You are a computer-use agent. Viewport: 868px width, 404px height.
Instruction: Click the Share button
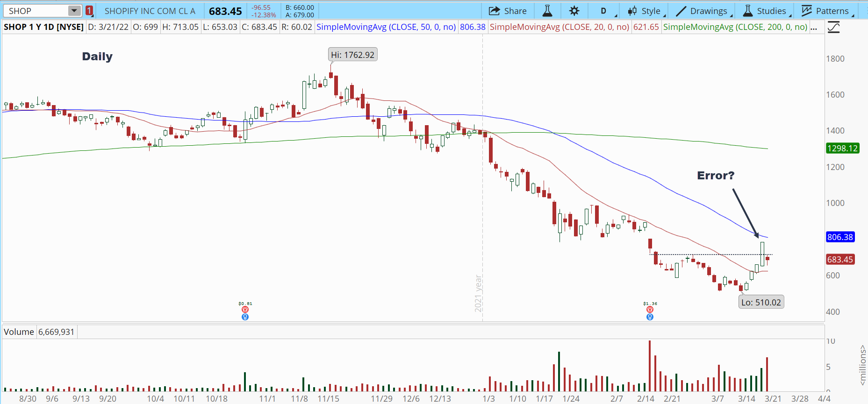(x=508, y=11)
